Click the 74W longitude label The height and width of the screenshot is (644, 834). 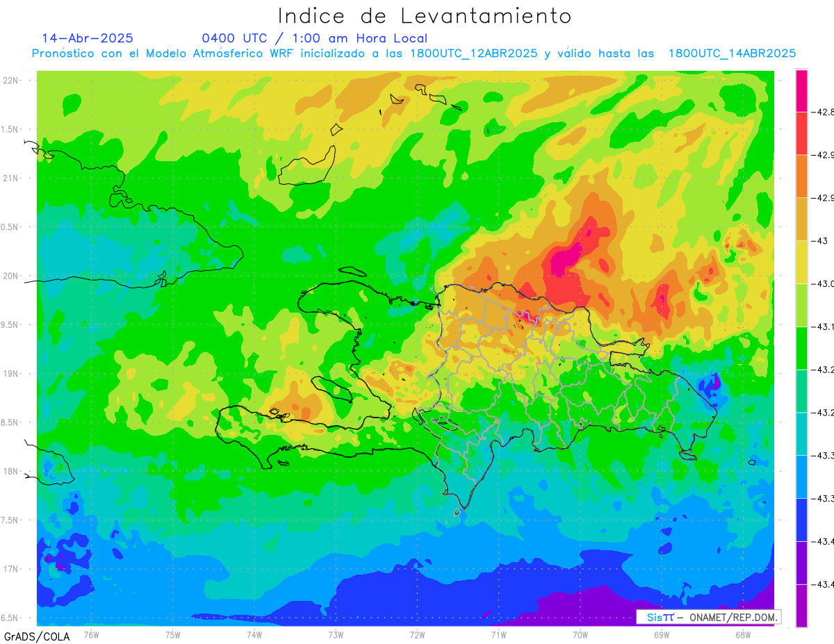[254, 635]
